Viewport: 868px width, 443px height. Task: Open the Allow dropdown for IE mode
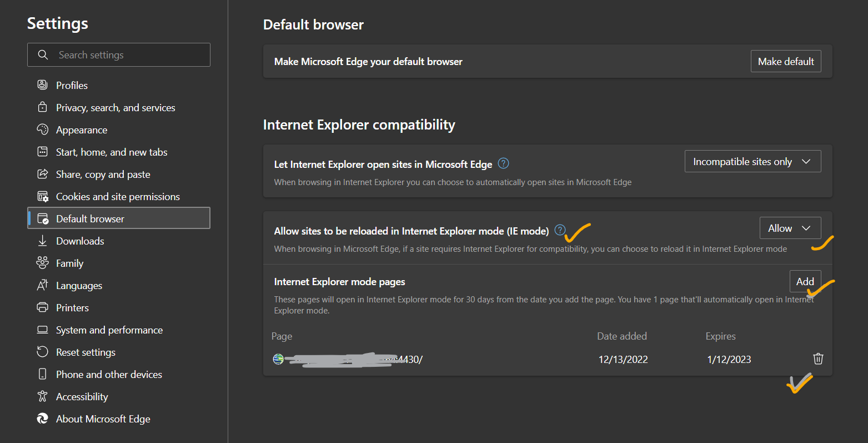[x=790, y=228]
